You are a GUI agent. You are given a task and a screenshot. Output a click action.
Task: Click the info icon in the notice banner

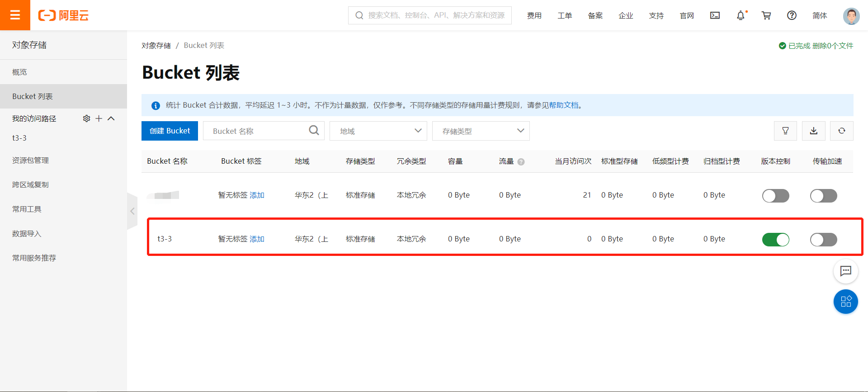point(156,105)
